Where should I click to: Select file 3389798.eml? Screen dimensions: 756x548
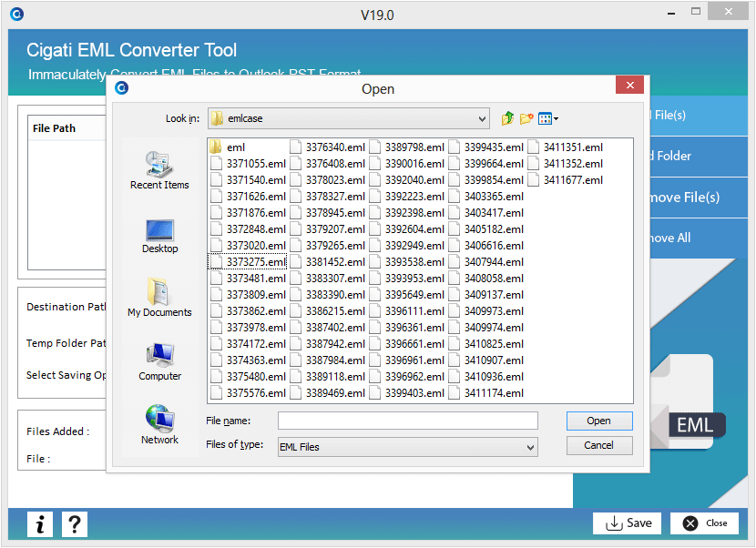coord(406,147)
